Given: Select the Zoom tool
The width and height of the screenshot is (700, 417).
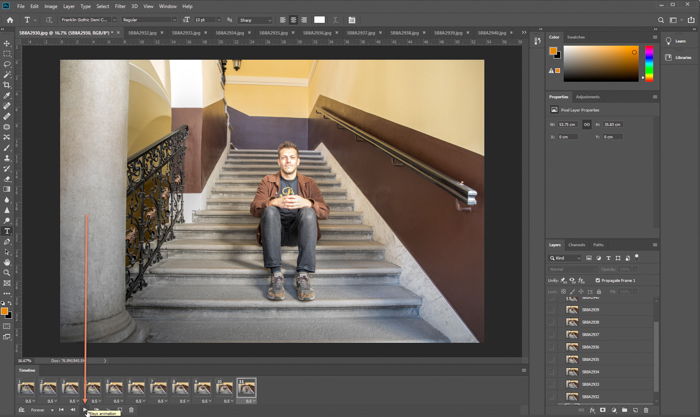Looking at the screenshot, I should coord(7,272).
